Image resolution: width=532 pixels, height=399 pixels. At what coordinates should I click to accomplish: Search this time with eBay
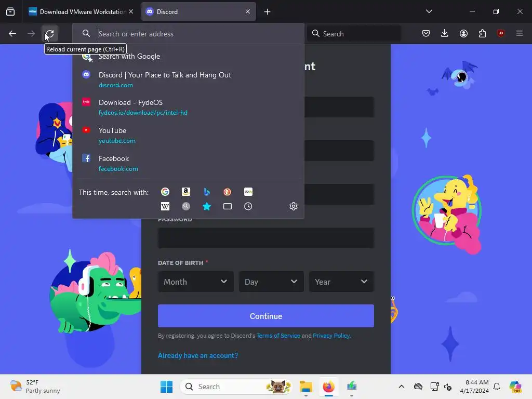248,192
